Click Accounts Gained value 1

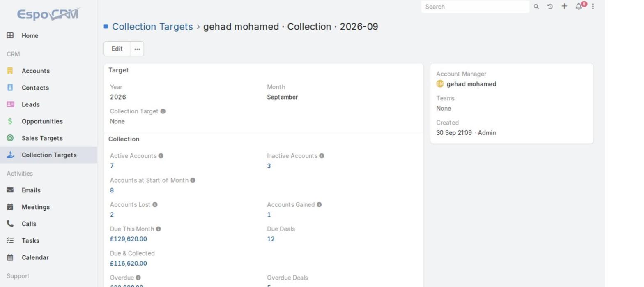coord(269,215)
